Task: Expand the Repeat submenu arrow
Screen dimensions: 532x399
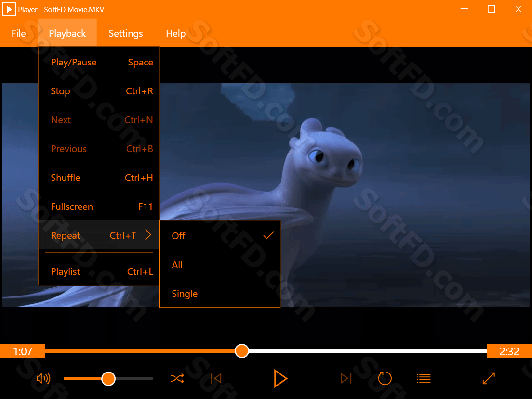Action: pos(148,234)
